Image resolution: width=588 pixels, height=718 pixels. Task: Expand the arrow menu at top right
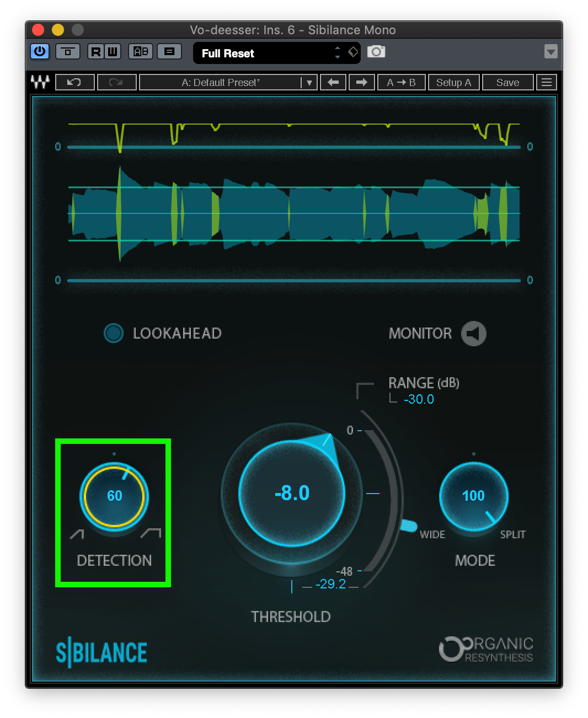[550, 51]
